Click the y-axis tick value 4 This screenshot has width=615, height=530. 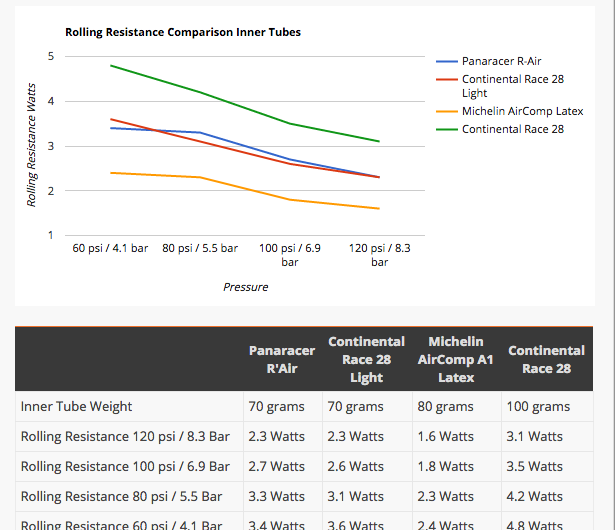click(51, 102)
